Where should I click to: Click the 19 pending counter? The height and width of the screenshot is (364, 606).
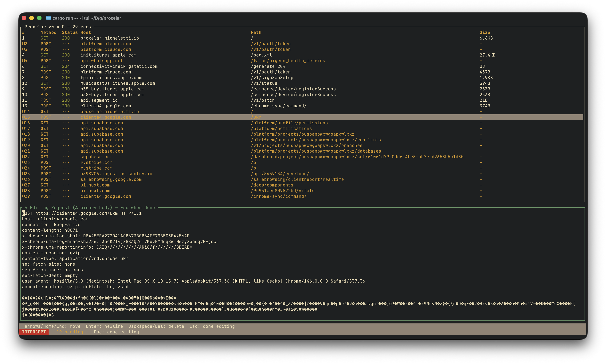(70, 332)
